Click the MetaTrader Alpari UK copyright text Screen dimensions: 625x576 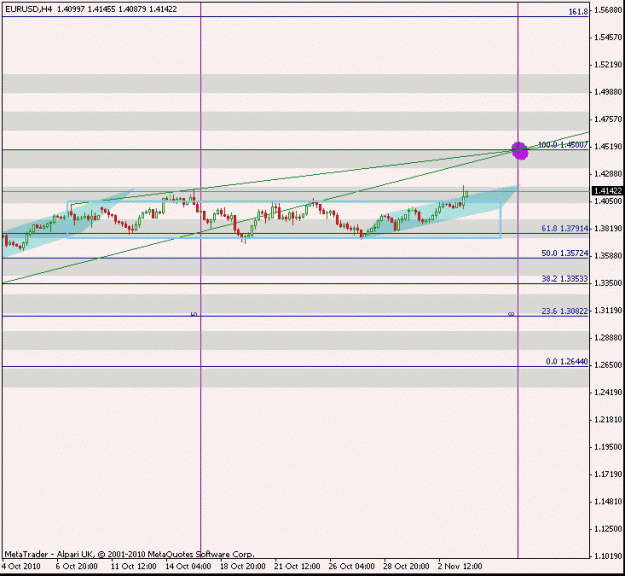[x=129, y=554]
